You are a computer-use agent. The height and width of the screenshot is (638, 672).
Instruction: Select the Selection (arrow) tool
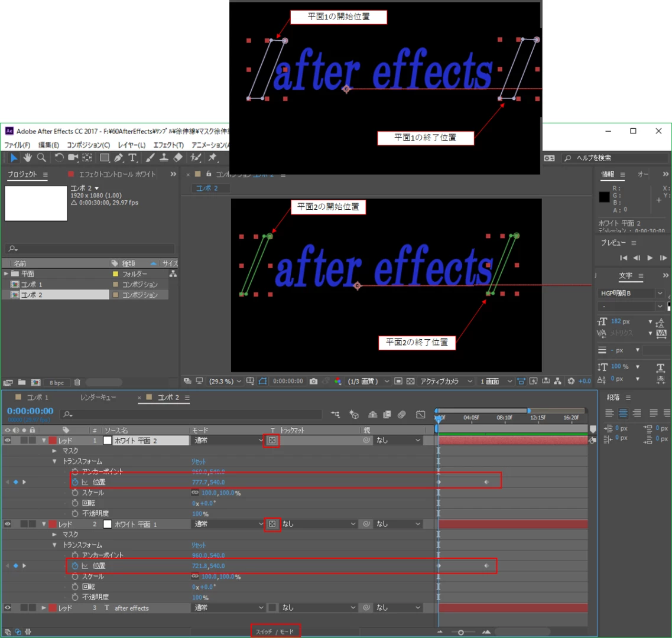(14, 158)
